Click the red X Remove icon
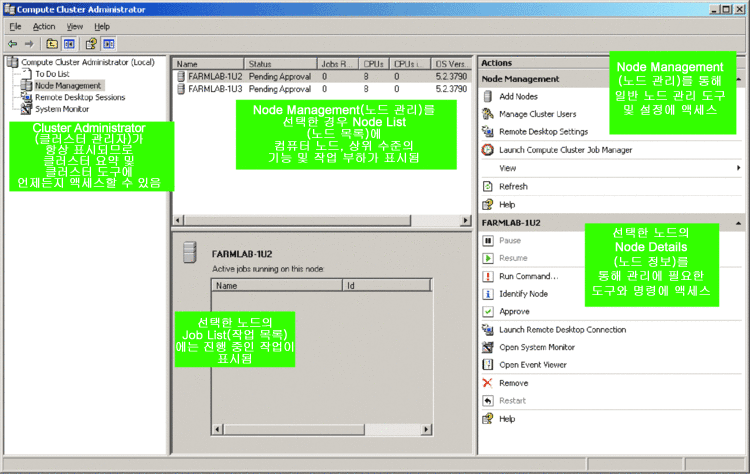The height and width of the screenshot is (474, 750). (487, 383)
